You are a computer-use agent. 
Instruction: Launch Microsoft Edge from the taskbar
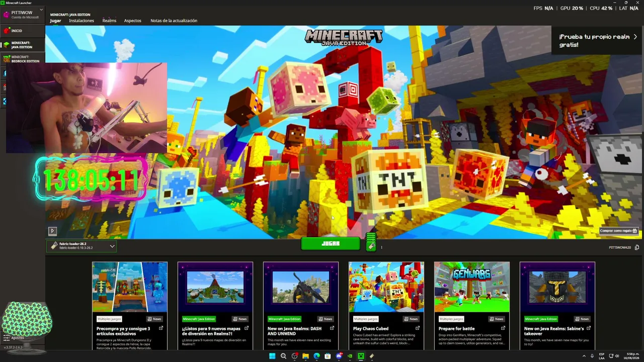coord(316,356)
